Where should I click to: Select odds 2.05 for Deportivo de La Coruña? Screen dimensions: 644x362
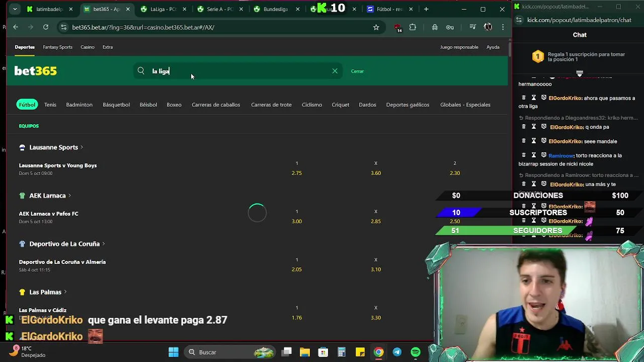tap(297, 269)
